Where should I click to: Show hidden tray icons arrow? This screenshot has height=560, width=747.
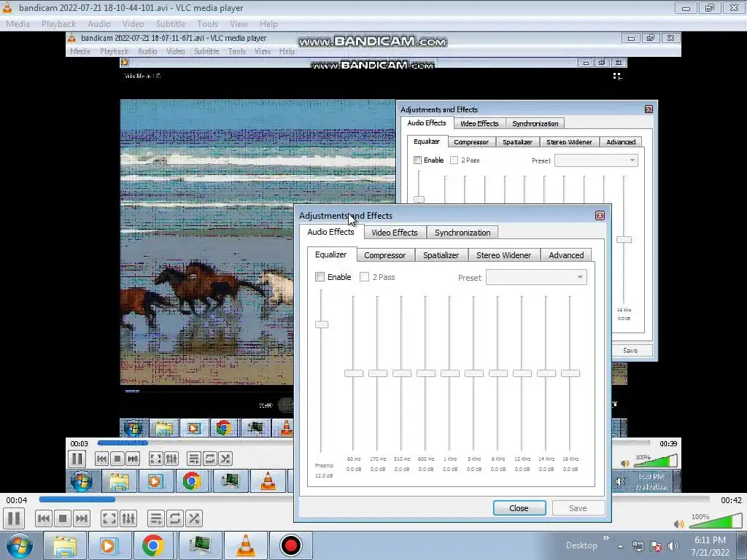(620, 546)
